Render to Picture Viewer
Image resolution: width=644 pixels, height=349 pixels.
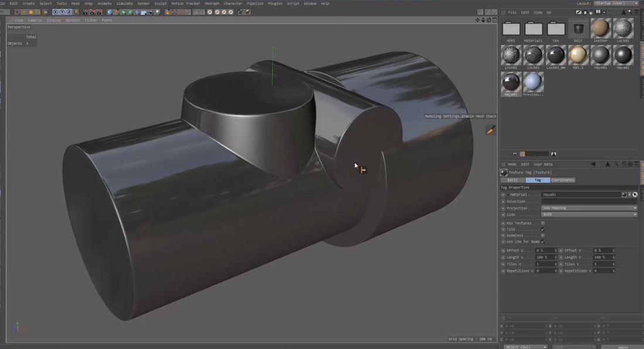click(x=91, y=12)
